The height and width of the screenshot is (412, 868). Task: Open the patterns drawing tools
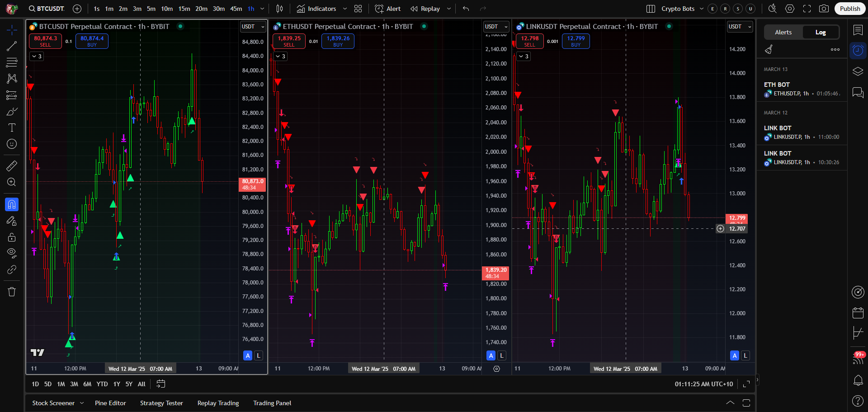click(12, 79)
